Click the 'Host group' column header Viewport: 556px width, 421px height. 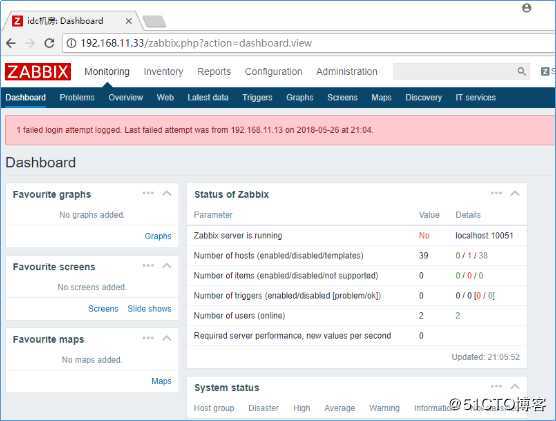point(214,408)
